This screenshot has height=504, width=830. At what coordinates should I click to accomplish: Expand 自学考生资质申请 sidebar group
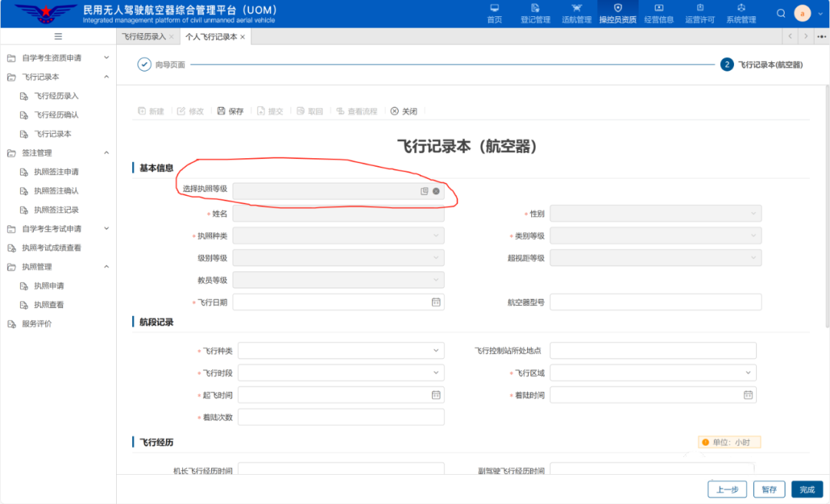[x=58, y=58]
